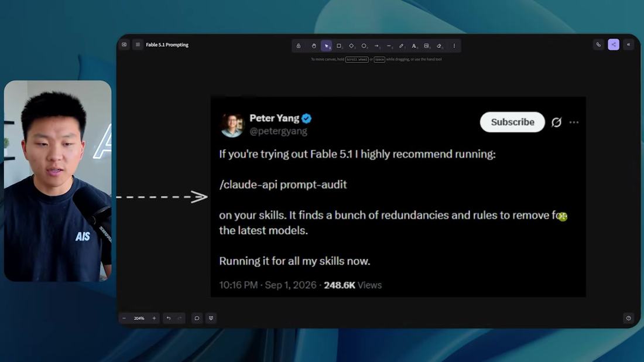
Task: Select the Selection arrow tool
Action: [x=327, y=46]
